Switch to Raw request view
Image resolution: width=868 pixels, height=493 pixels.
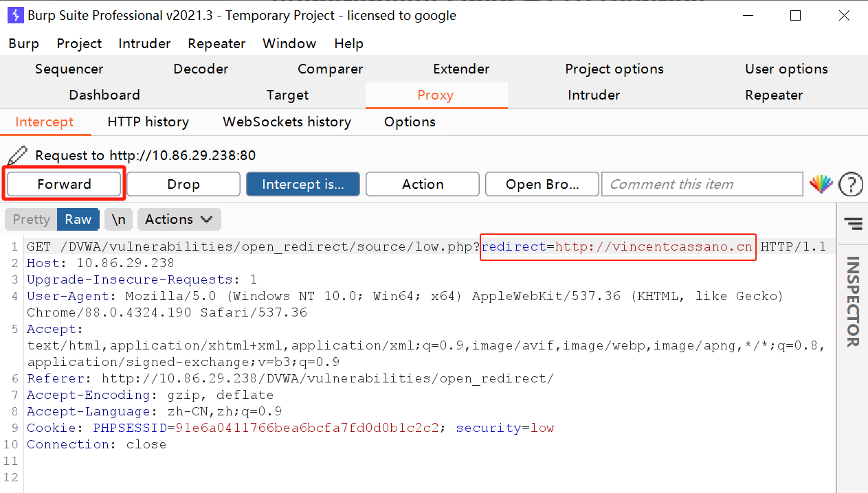[78, 220]
